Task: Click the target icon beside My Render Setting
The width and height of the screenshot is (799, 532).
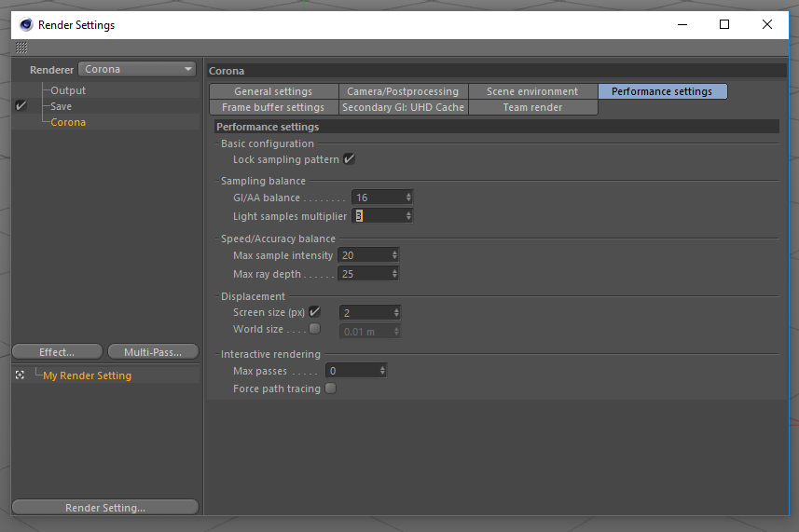Action: point(20,375)
